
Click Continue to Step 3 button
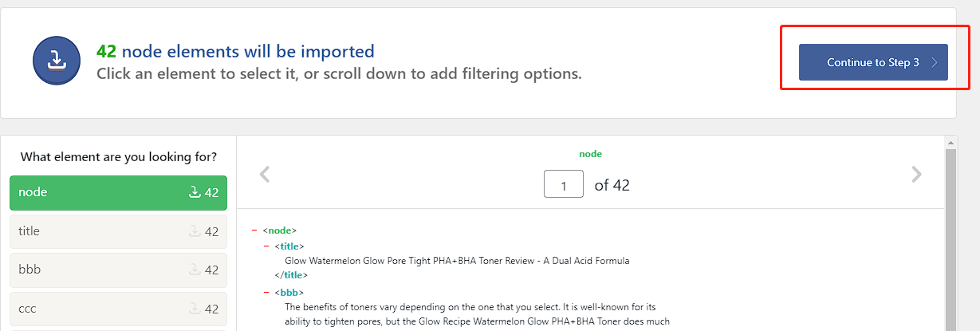tap(873, 62)
